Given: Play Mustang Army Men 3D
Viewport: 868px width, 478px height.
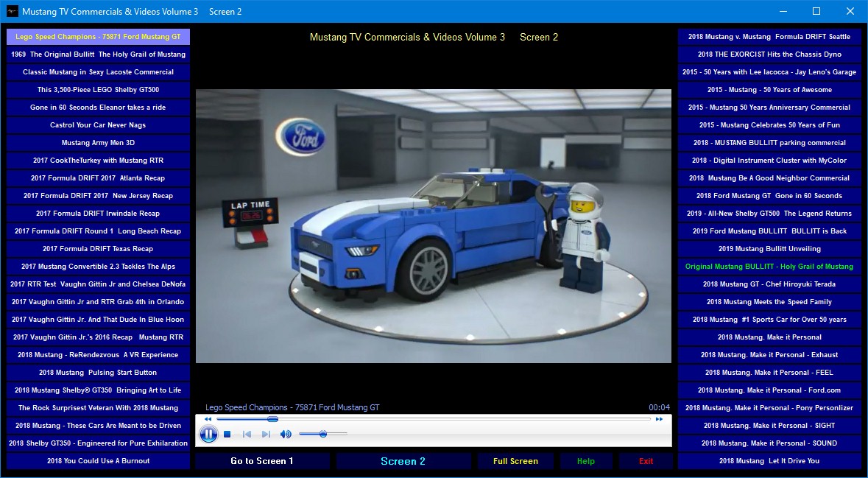Looking at the screenshot, I should 98,143.
